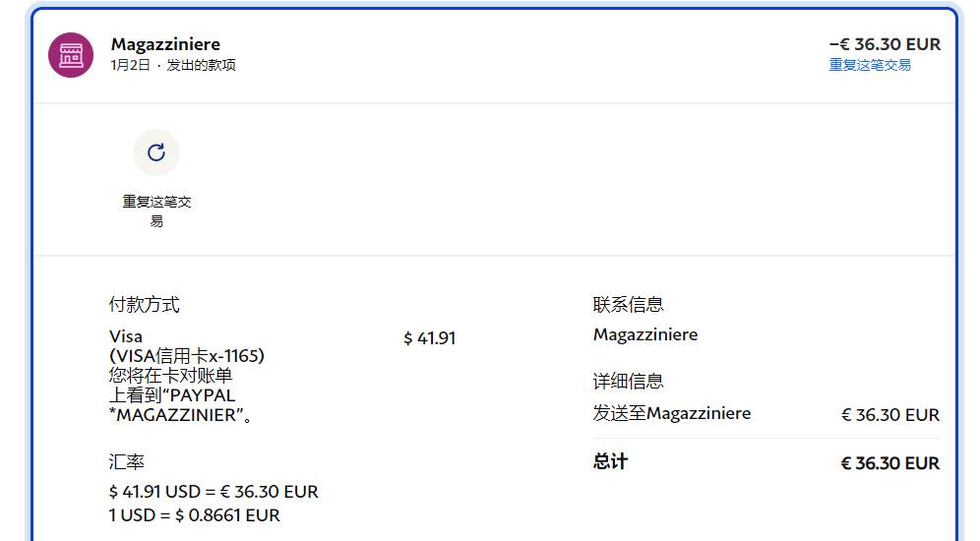Click the 总计 total label

[610, 462]
